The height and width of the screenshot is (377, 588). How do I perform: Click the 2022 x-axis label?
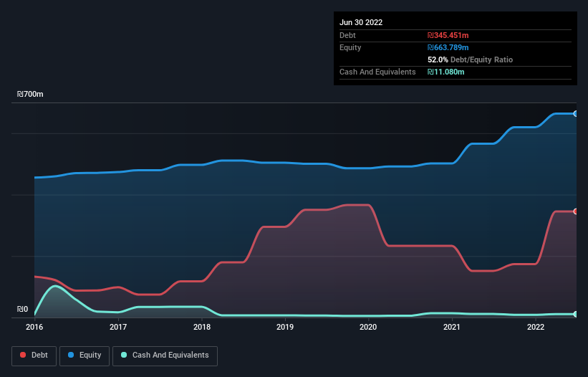tap(536, 327)
